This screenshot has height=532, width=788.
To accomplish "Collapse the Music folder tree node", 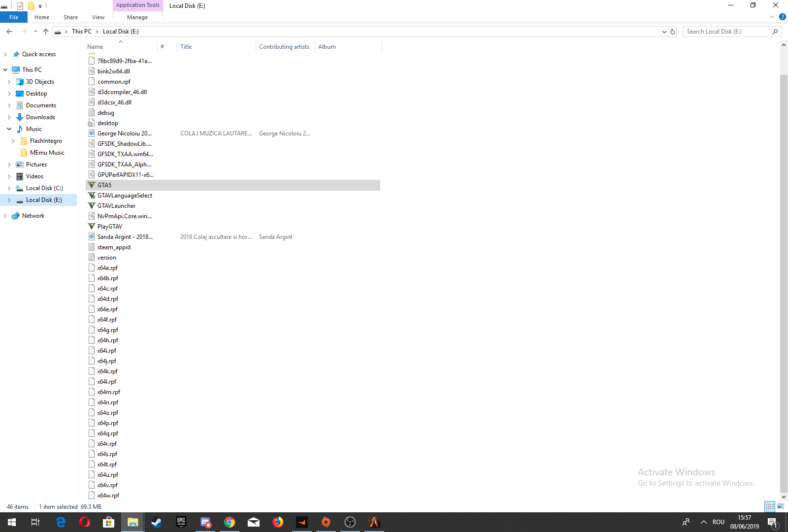I will click(x=9, y=129).
